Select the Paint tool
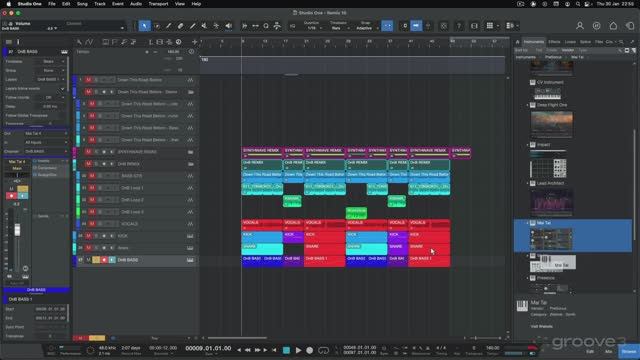 pyautogui.click(x=193, y=26)
